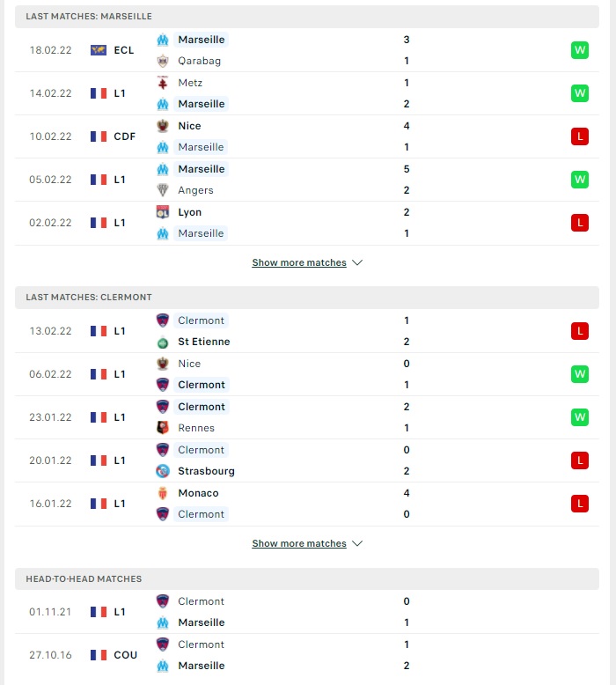This screenshot has width=616, height=685.
Task: Click the chevron next to Clermont's show more matches
Action: click(x=357, y=543)
